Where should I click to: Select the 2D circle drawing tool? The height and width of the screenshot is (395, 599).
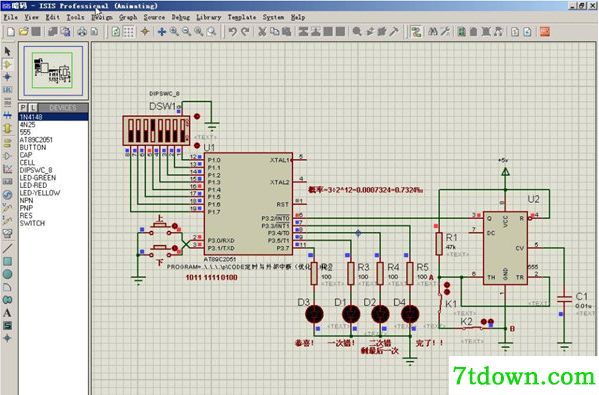point(7,274)
